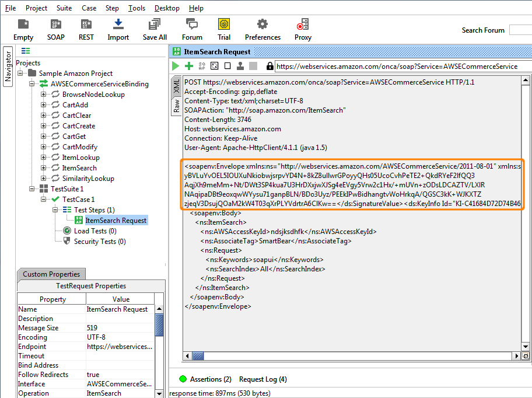Open the Suite menu
This screenshot has height=398, width=532.
(x=64, y=8)
